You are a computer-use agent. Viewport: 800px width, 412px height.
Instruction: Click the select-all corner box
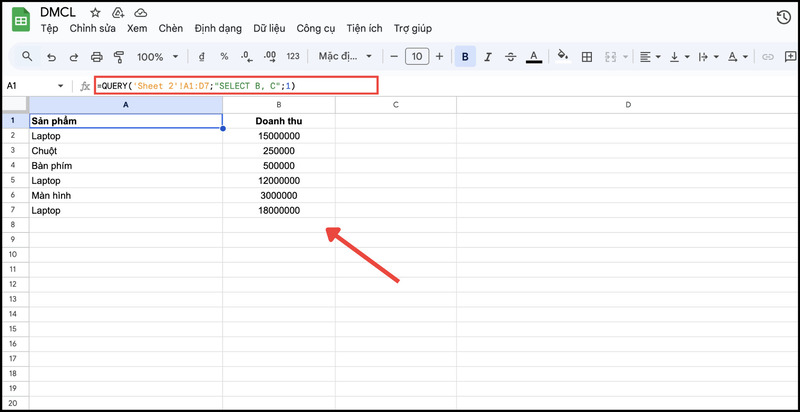14,105
